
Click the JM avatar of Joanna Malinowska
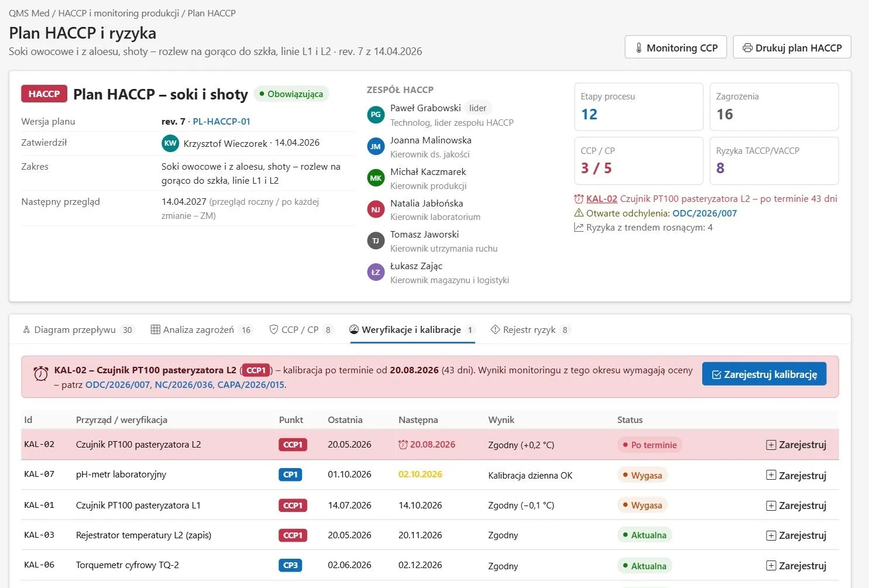click(376, 146)
